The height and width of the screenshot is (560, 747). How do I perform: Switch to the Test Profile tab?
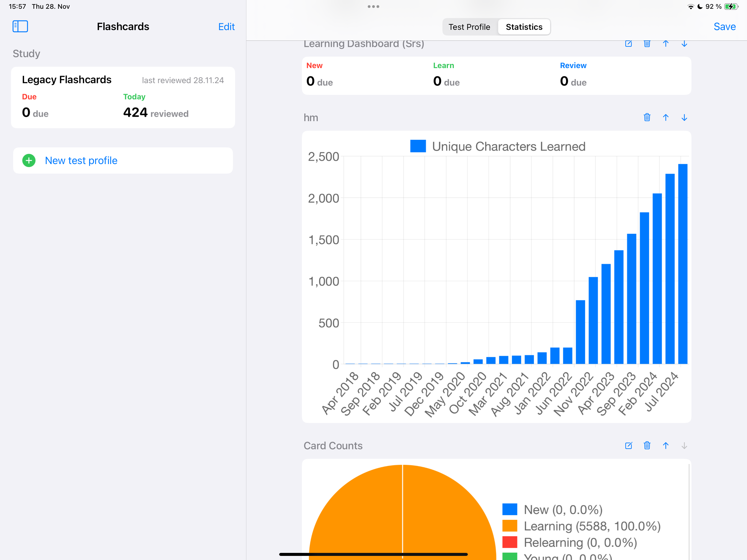tap(469, 27)
